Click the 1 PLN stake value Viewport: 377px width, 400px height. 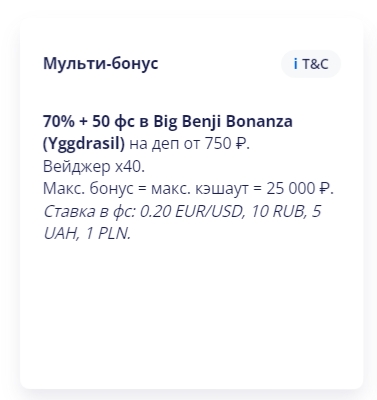coord(108,234)
